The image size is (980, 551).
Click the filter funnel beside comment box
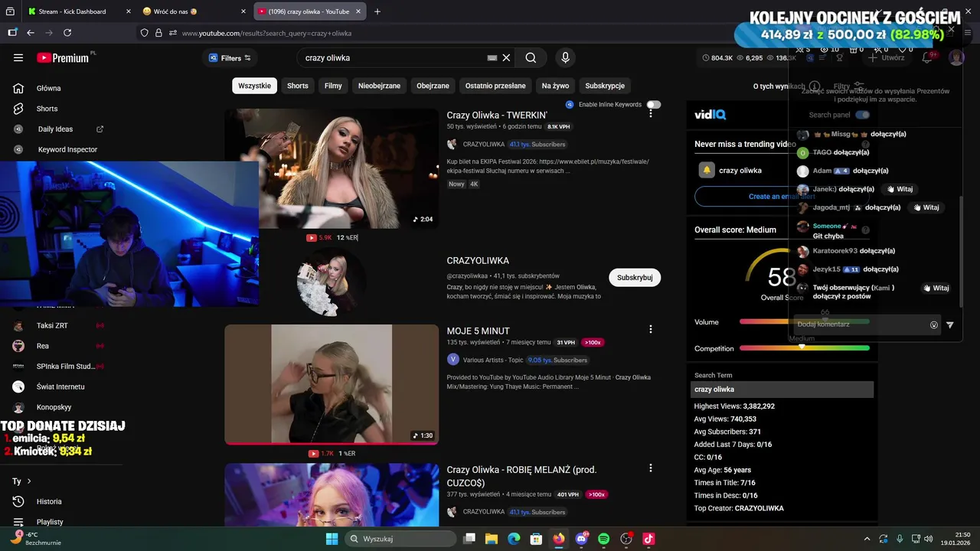coord(950,325)
